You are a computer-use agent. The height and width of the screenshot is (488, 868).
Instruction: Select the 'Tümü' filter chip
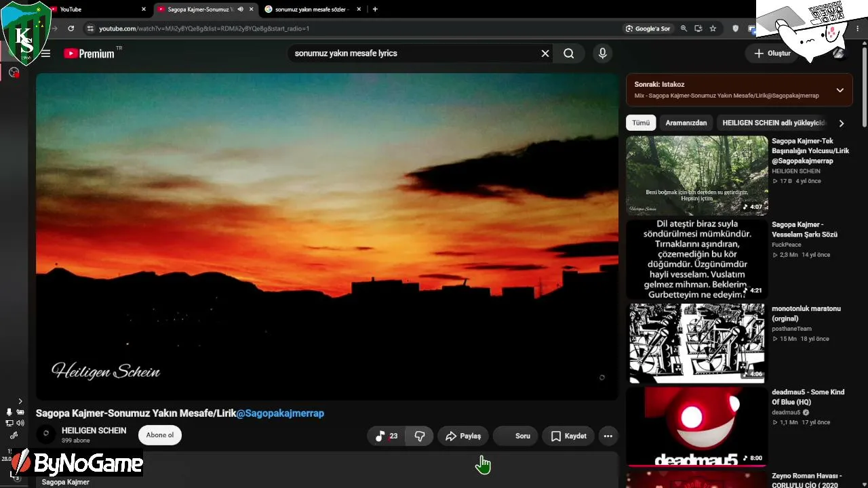coord(641,123)
